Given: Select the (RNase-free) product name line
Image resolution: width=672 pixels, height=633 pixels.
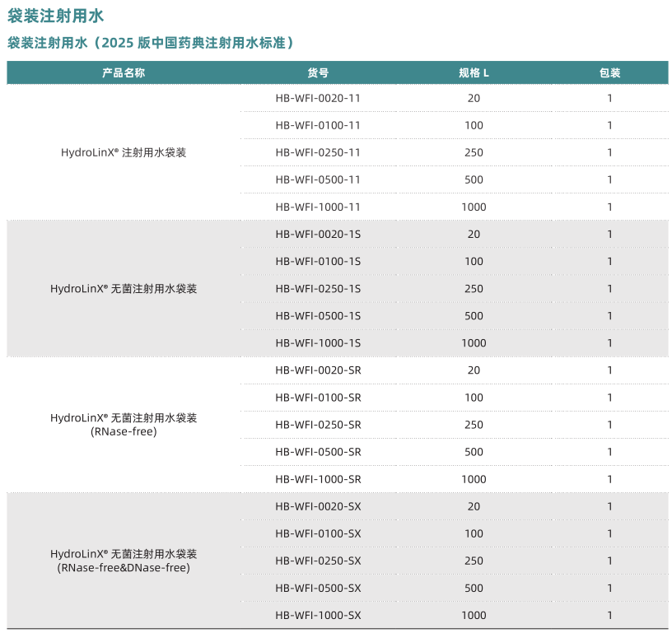Looking at the screenshot, I should pyautogui.click(x=124, y=431).
